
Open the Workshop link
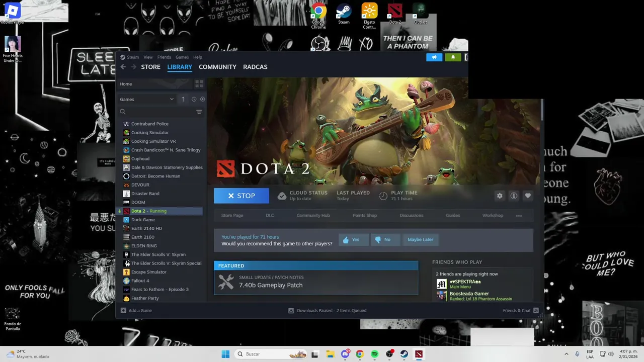[493, 215]
